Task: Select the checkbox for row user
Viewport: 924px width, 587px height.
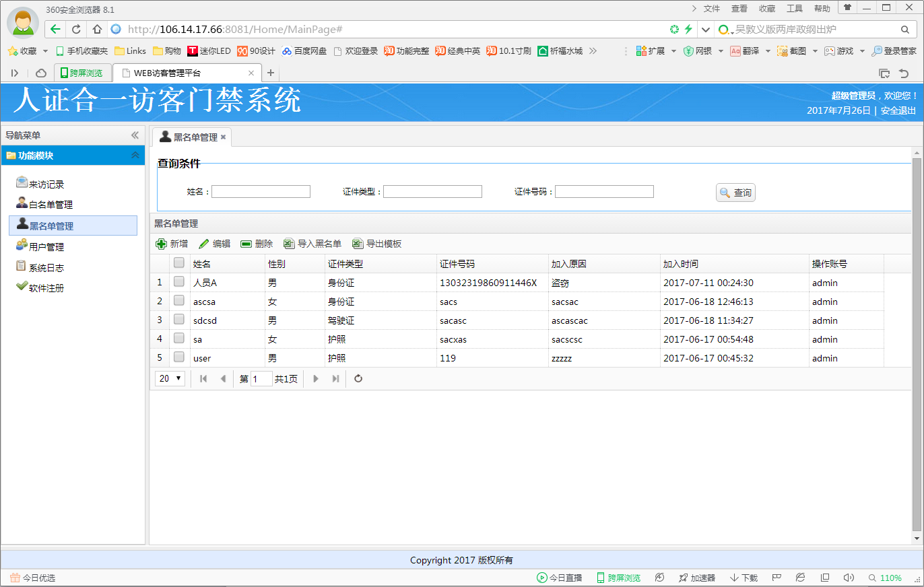Action: 179,357
